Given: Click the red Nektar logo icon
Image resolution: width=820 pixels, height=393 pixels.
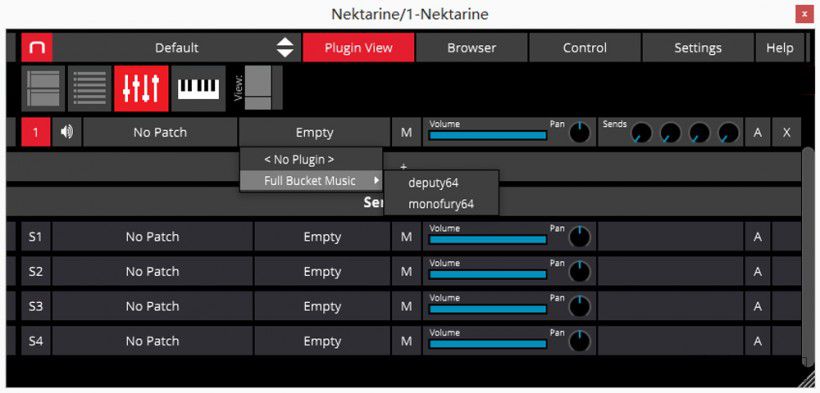Looking at the screenshot, I should coord(37,48).
